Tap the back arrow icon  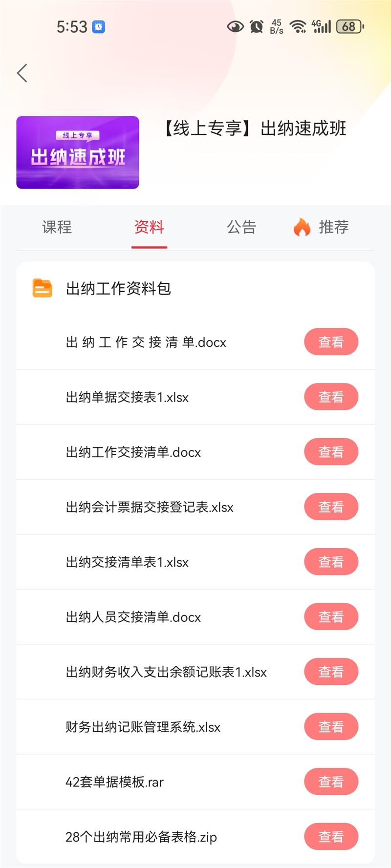[x=22, y=73]
